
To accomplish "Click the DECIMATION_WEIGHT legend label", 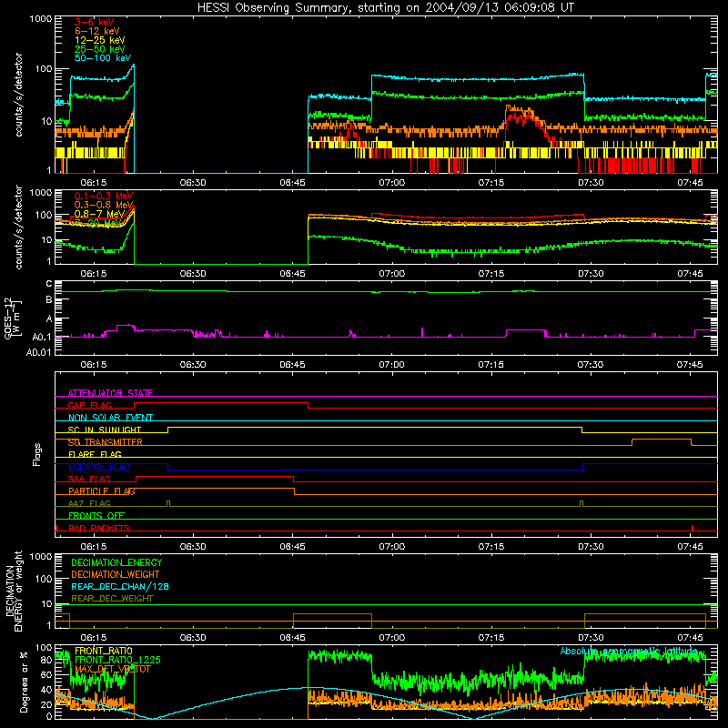I will click(116, 575).
